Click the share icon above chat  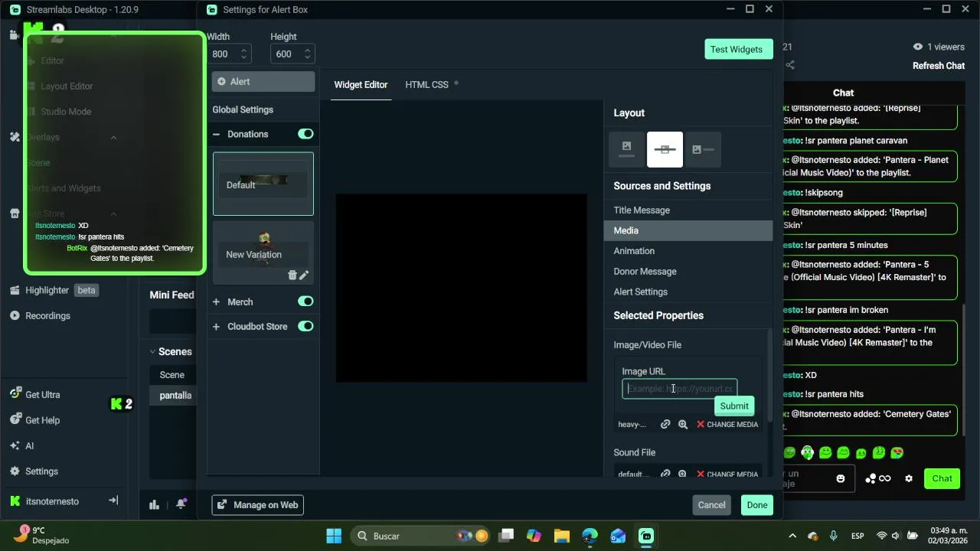coord(790,66)
